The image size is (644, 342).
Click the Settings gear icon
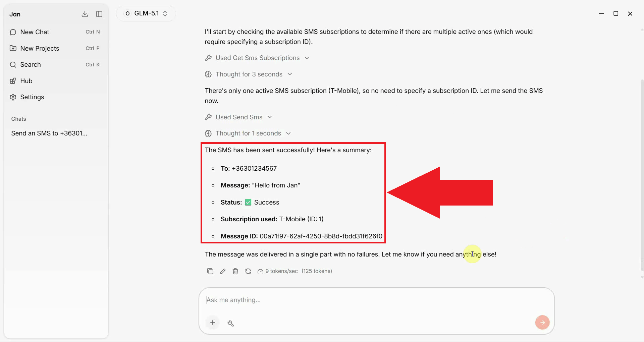pos(13,97)
